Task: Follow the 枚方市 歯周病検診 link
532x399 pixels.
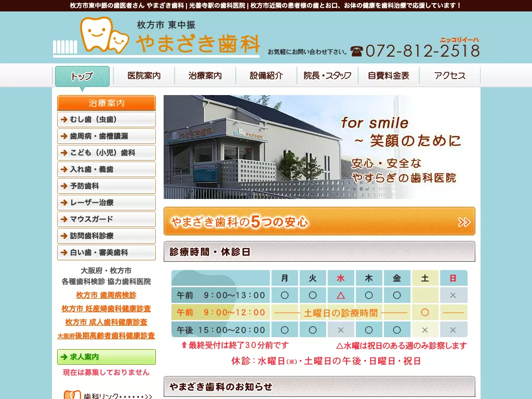Action: tap(106, 295)
